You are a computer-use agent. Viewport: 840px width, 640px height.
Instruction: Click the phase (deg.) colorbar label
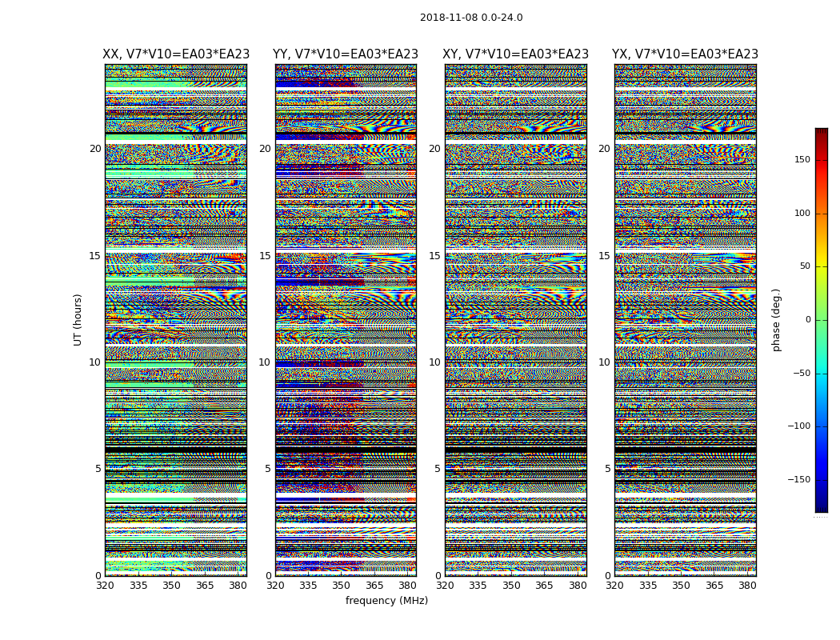pos(776,320)
